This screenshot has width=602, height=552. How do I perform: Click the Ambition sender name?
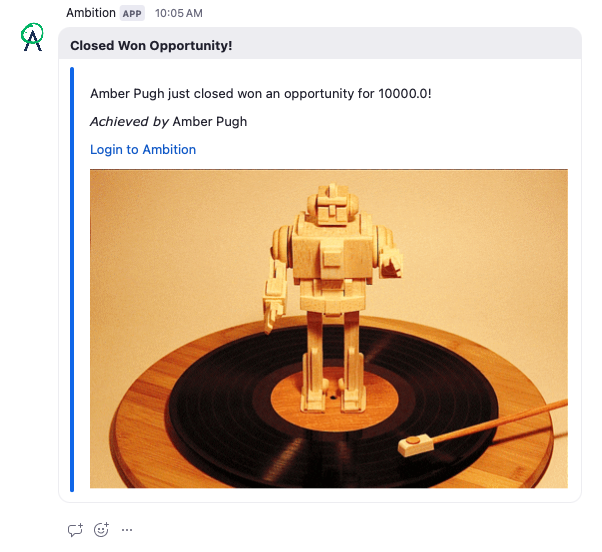91,13
